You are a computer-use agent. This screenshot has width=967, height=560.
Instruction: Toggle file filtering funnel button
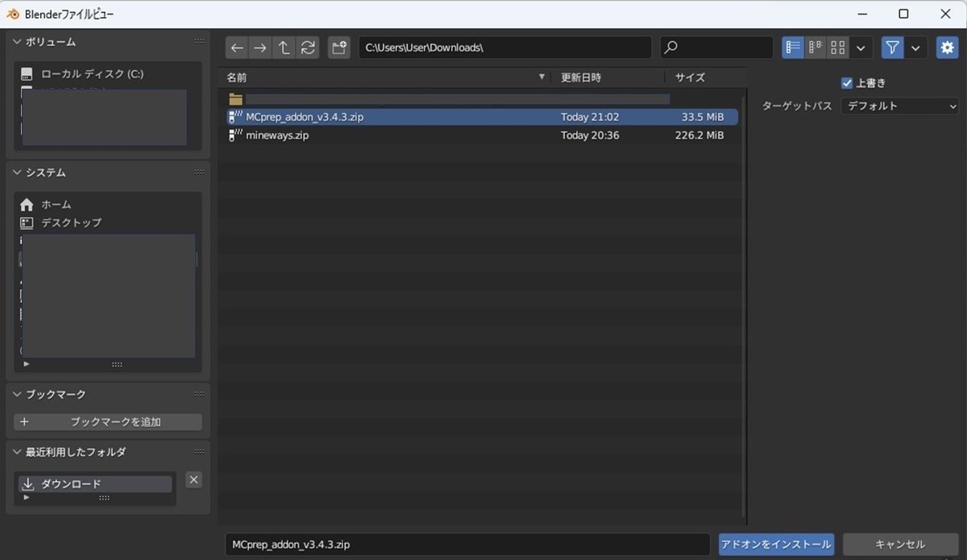892,48
